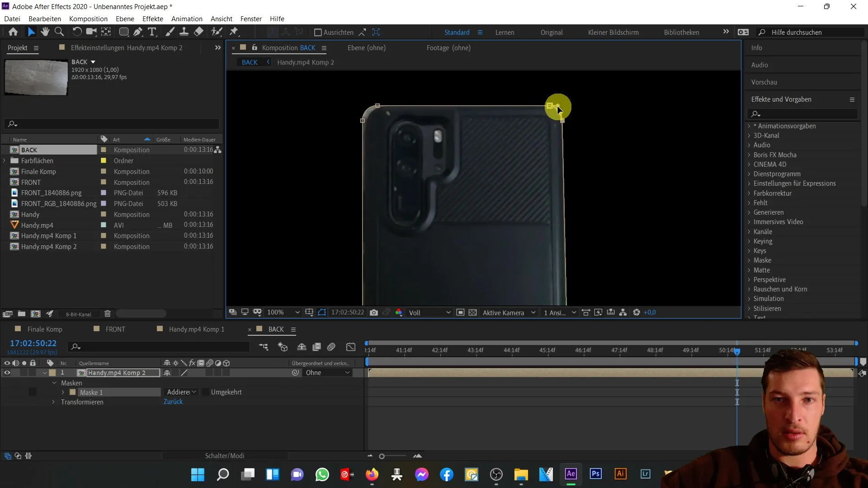Click the Vorschau panel label
Screen dimensions: 868x488
coord(765,82)
